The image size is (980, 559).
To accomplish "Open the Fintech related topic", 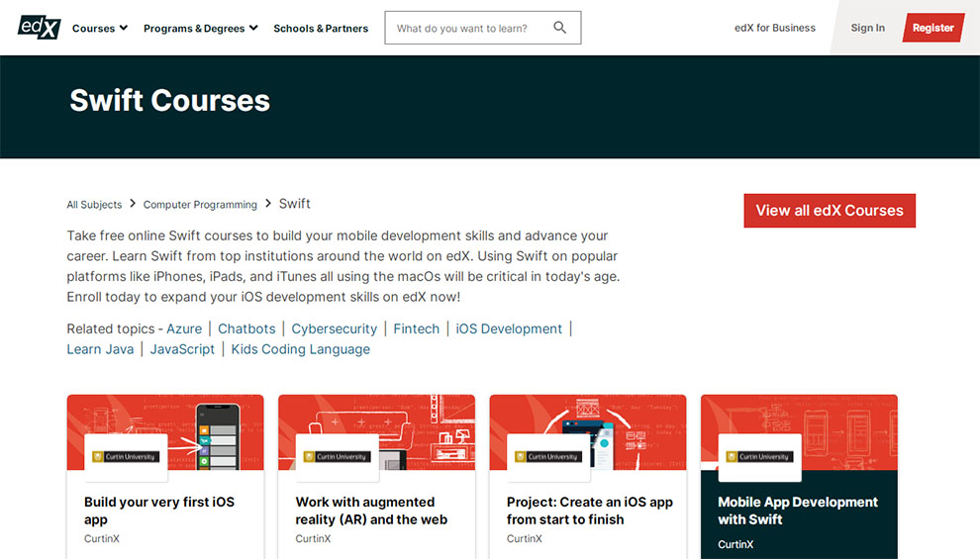I will coord(416,328).
